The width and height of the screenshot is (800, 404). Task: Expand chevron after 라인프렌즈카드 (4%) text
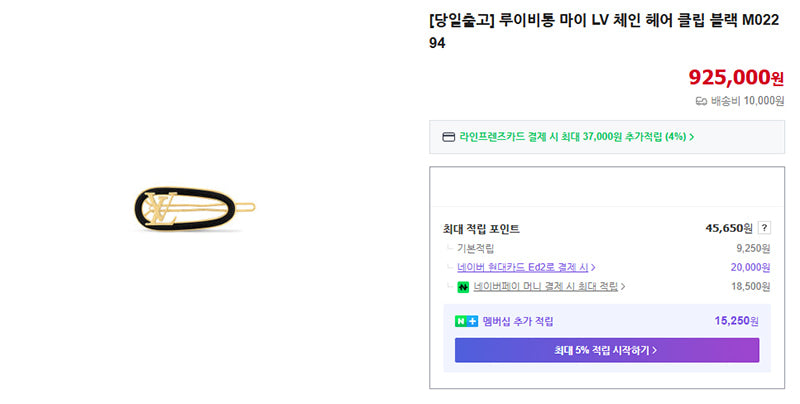pyautogui.click(x=692, y=137)
